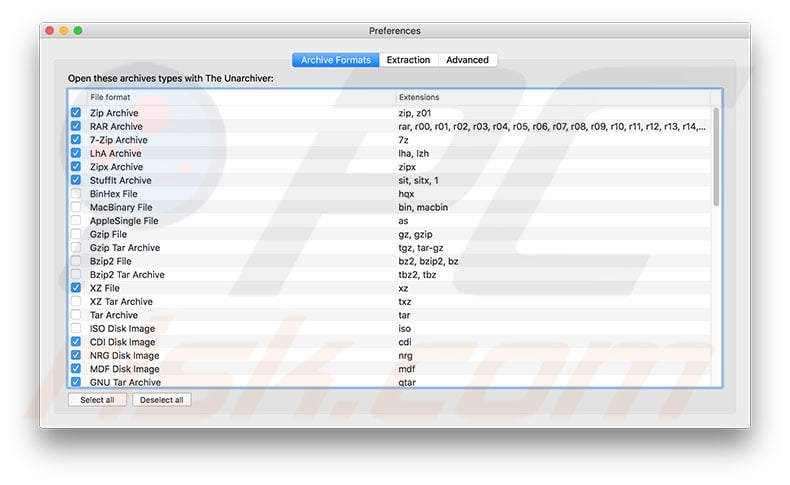This screenshot has width=790, height=485.
Task: Select the RAR Archive row name
Action: click(x=116, y=126)
